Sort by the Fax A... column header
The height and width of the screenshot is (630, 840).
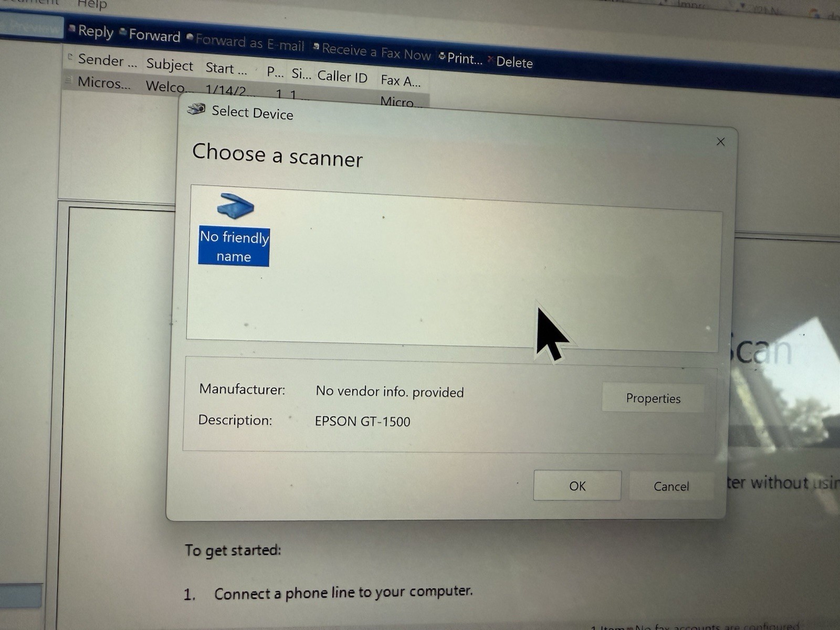(401, 80)
